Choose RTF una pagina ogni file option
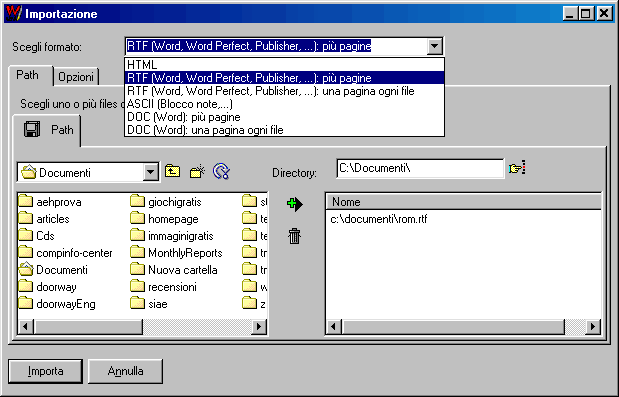Image resolution: width=619 pixels, height=397 pixels. point(284,91)
